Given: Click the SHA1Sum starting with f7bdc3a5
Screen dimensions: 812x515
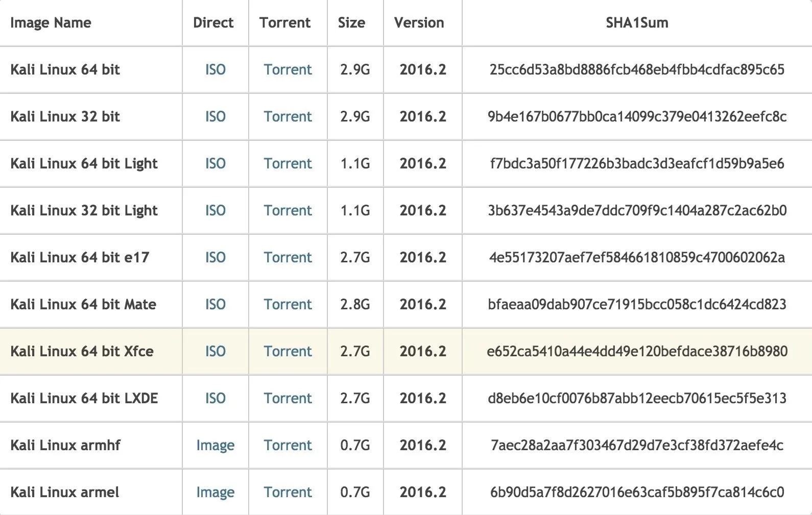Looking at the screenshot, I should click(637, 163).
